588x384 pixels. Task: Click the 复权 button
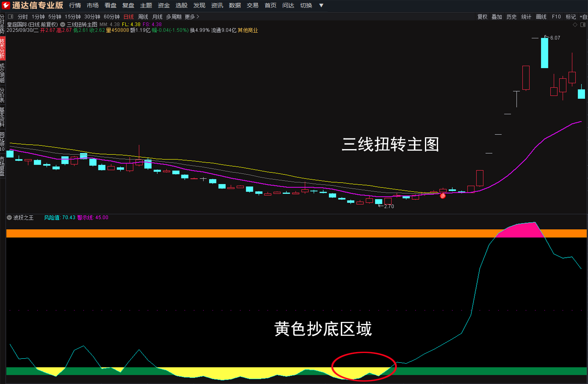[482, 17]
